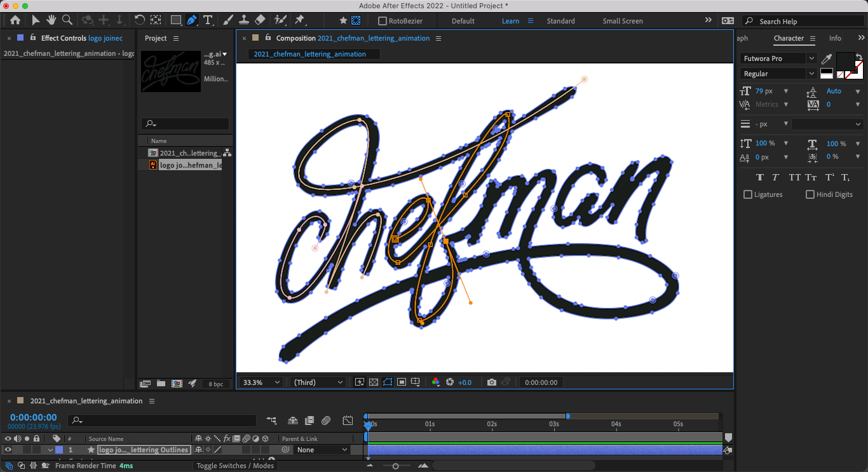Open the leading Auto dropdown arrow

tap(858, 91)
